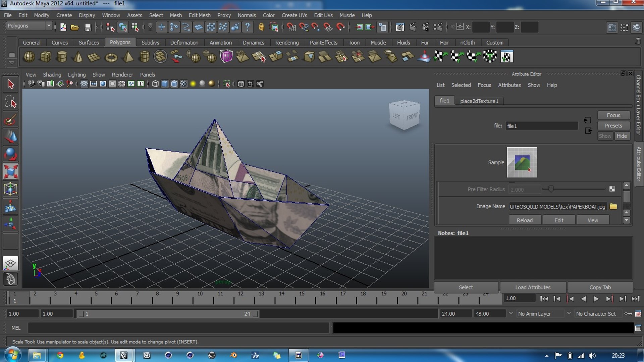The height and width of the screenshot is (362, 644).
Task: Click the Reload image button
Action: pyautogui.click(x=525, y=220)
